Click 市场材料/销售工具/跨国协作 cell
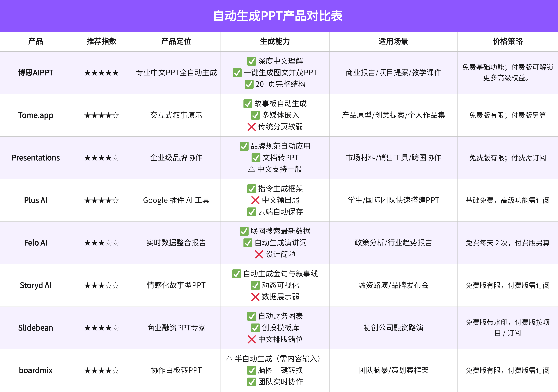 point(394,158)
